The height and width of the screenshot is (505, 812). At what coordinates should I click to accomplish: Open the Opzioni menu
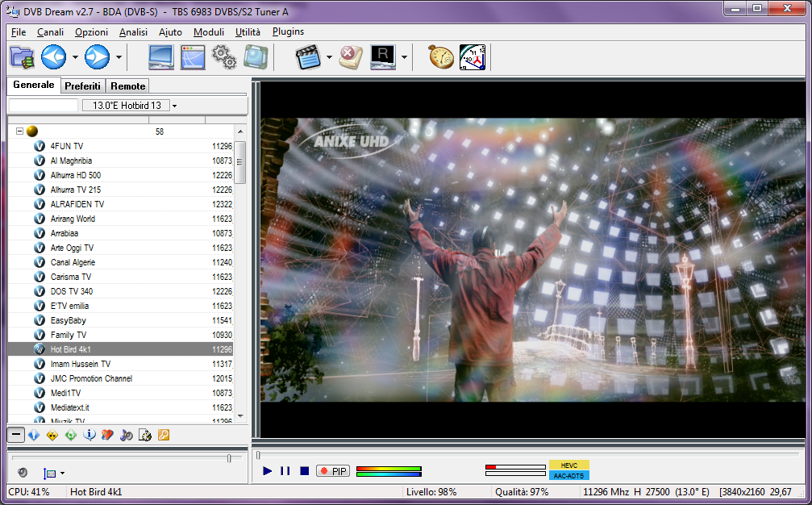tap(91, 32)
